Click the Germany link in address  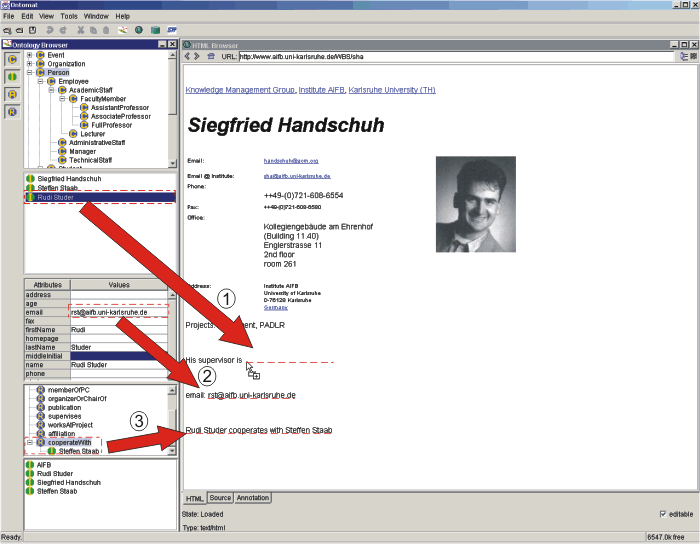click(x=275, y=307)
